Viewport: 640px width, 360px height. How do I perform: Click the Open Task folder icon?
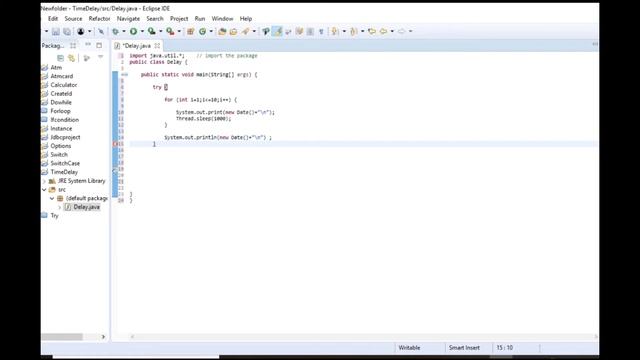click(x=233, y=31)
